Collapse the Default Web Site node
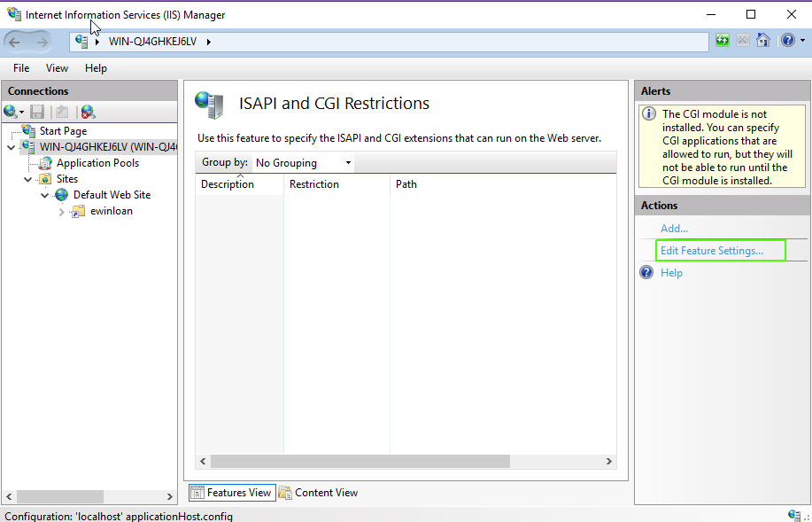 (45, 196)
